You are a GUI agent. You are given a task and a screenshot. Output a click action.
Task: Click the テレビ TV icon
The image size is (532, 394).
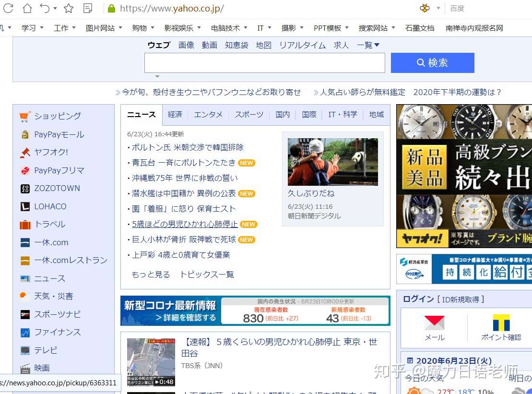[25, 350]
